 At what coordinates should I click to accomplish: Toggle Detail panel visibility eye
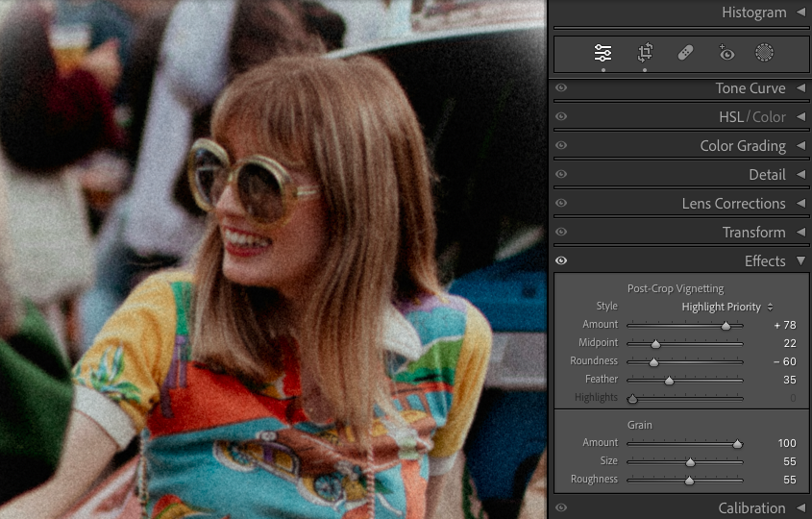click(561, 175)
